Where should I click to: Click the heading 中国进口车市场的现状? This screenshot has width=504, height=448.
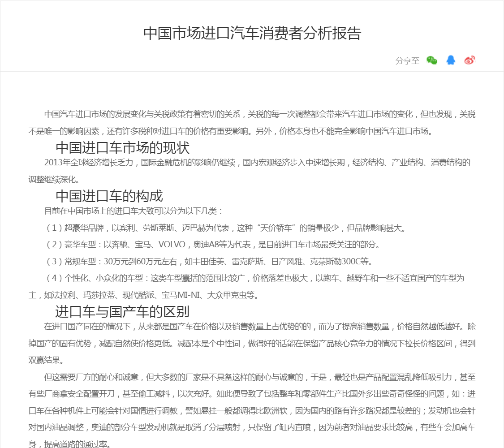pos(122,147)
